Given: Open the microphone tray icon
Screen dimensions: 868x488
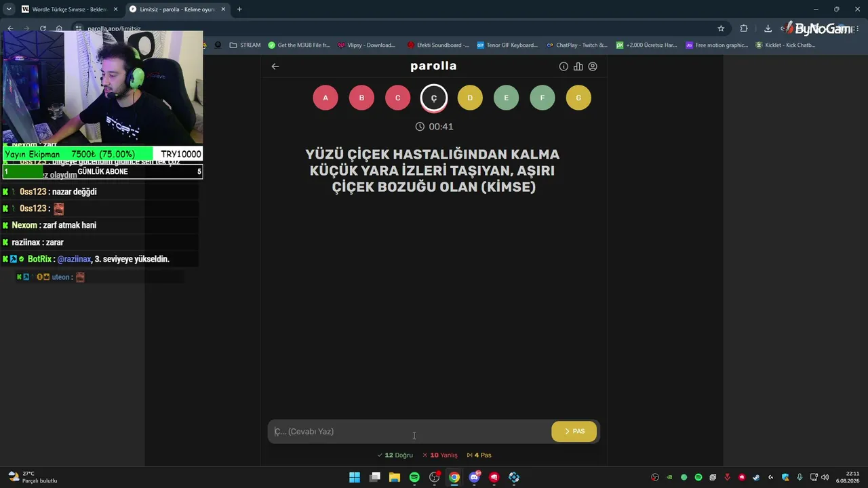Looking at the screenshot, I should tap(800, 477).
